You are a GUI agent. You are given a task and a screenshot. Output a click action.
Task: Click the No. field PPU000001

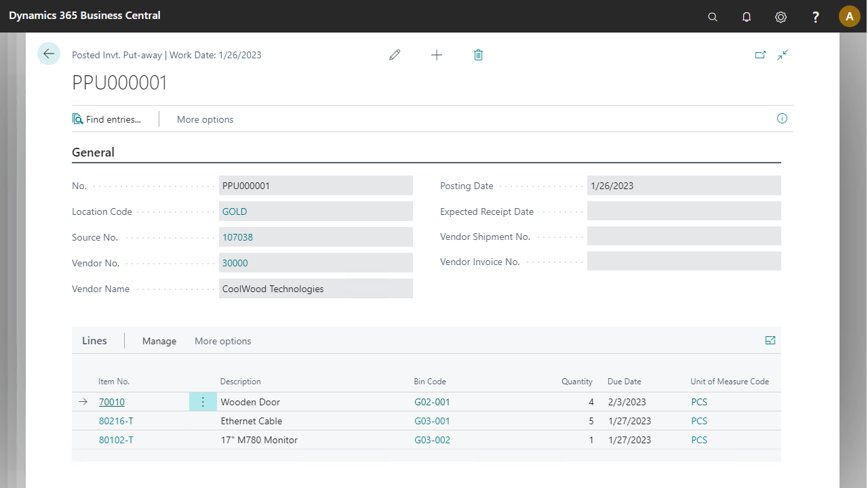click(316, 186)
